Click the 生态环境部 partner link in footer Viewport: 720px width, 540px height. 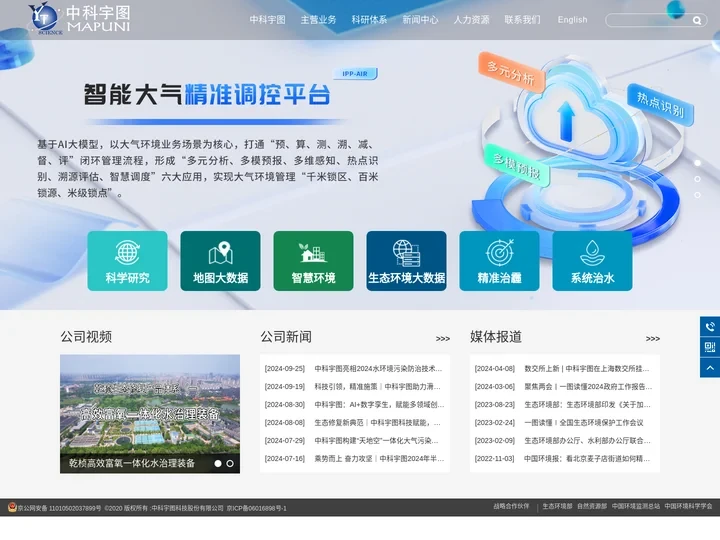(557, 506)
